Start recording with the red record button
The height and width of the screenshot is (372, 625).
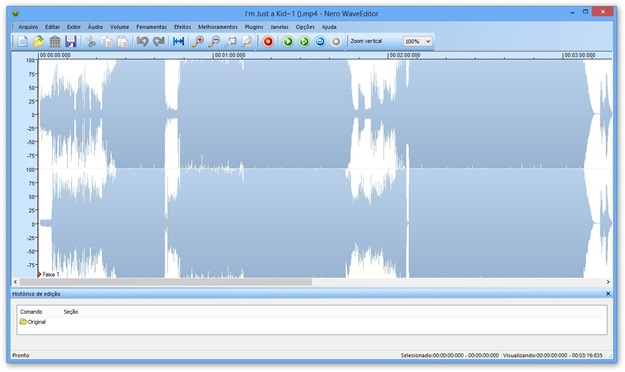pos(268,41)
